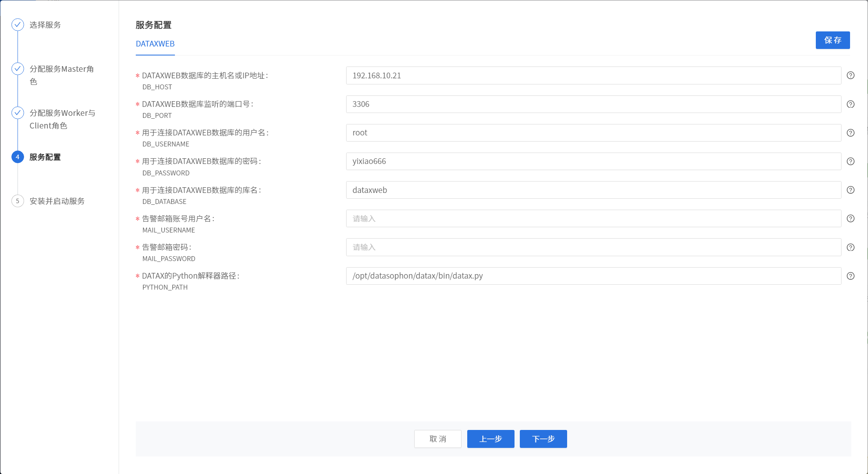Click help icon next to DB_PASSWORD field
Viewport: 868px width, 474px height.
click(x=850, y=161)
